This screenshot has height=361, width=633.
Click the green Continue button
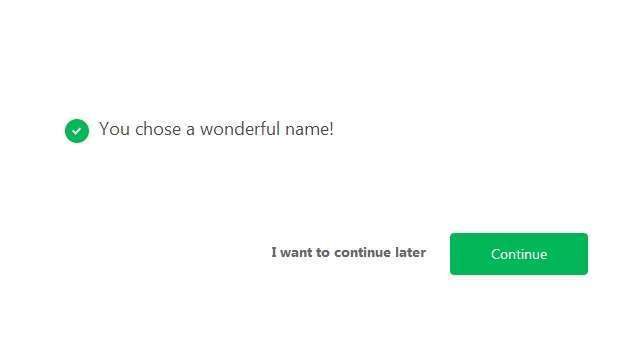tap(519, 254)
